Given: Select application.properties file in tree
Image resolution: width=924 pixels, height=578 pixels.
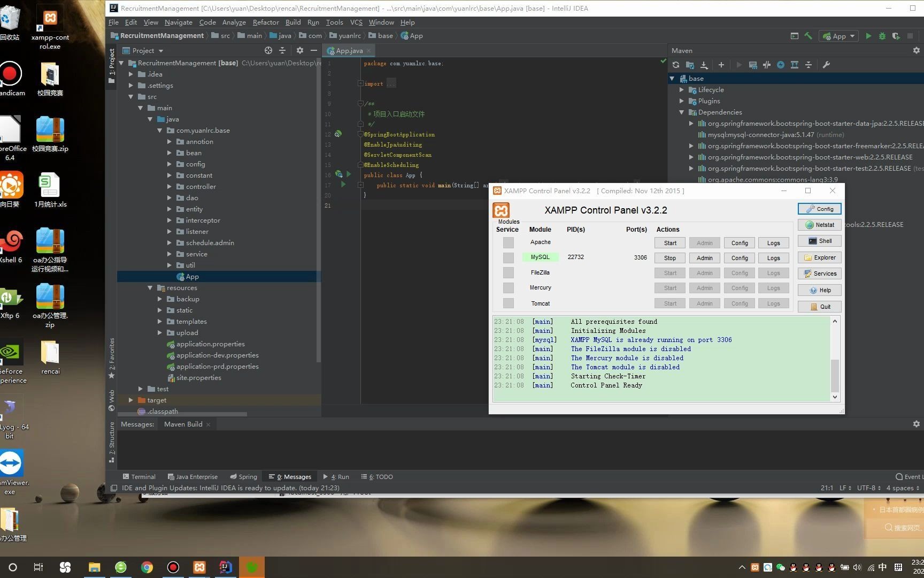Looking at the screenshot, I should (210, 344).
